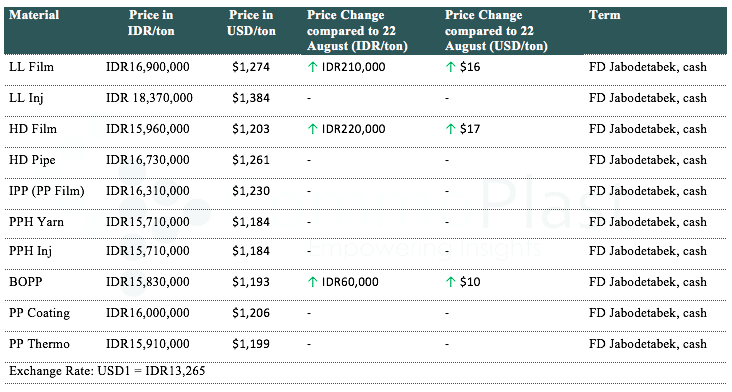Click the HD Pipe row label
Viewport: 732px width, 392px height.
(32, 160)
